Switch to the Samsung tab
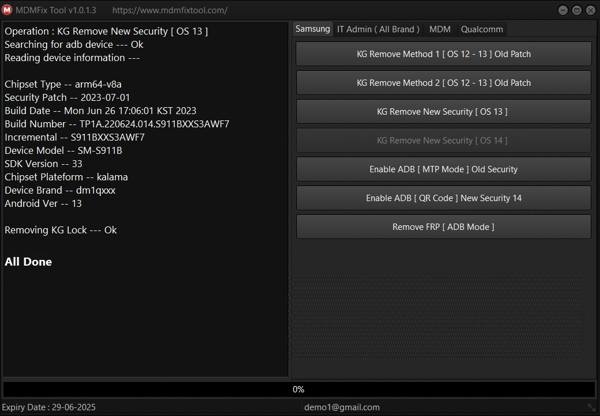This screenshot has width=600, height=416. pyautogui.click(x=313, y=29)
